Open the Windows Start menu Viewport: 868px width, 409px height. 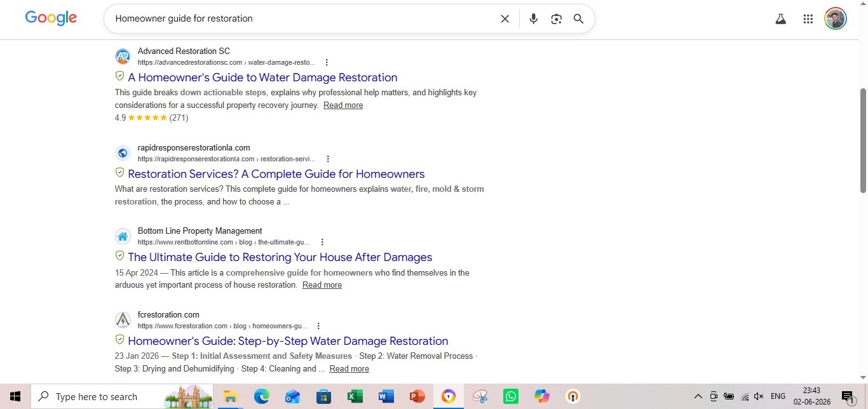pyautogui.click(x=15, y=396)
